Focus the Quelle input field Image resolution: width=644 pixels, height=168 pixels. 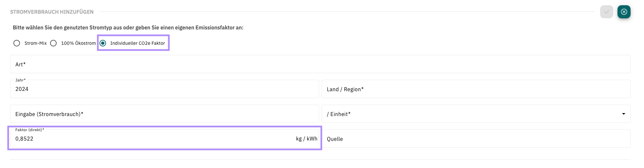pyautogui.click(x=476, y=139)
